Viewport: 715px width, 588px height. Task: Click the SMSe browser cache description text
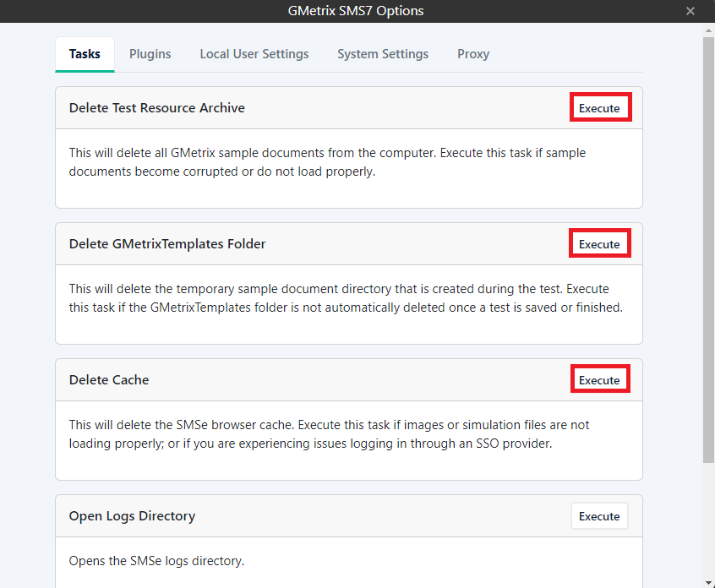point(329,434)
